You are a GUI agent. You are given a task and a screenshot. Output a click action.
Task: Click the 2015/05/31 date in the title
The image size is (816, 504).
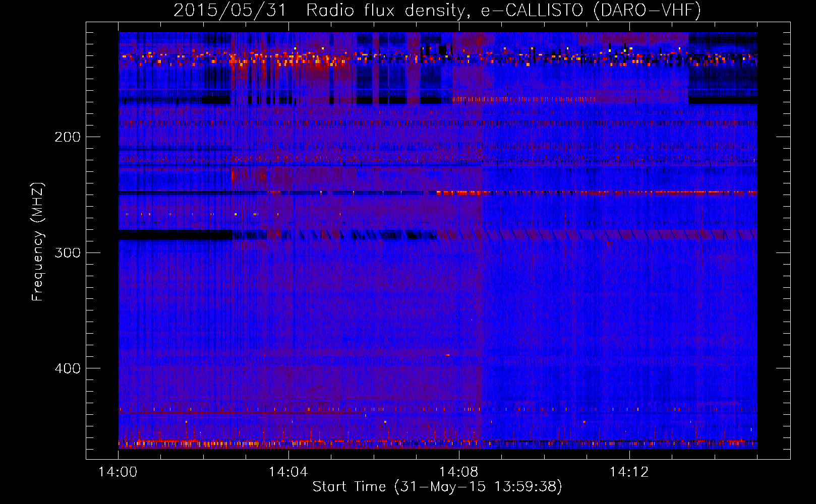[229, 10]
